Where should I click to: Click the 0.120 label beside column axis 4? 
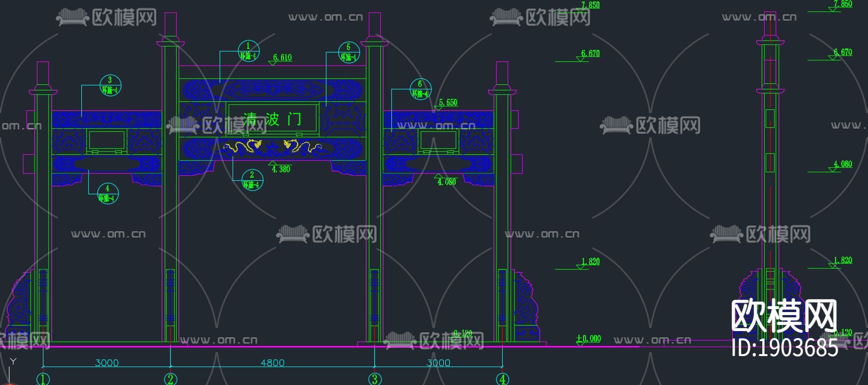(463, 333)
